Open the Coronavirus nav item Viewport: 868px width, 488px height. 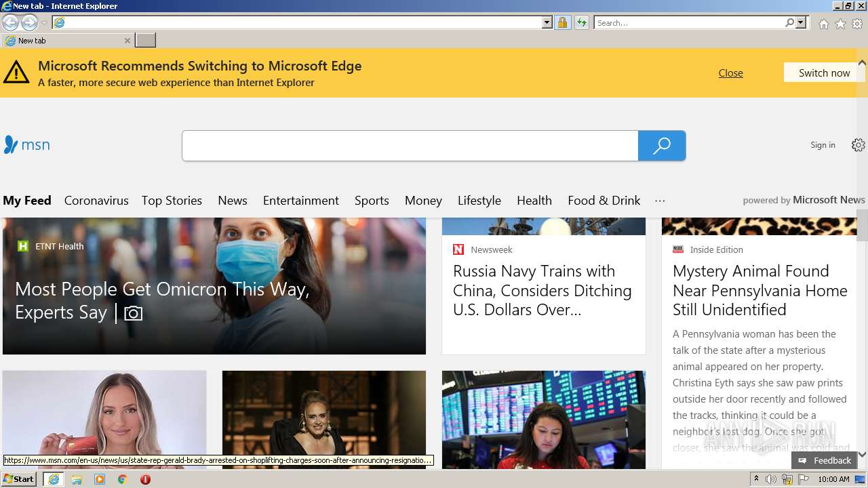pos(96,201)
